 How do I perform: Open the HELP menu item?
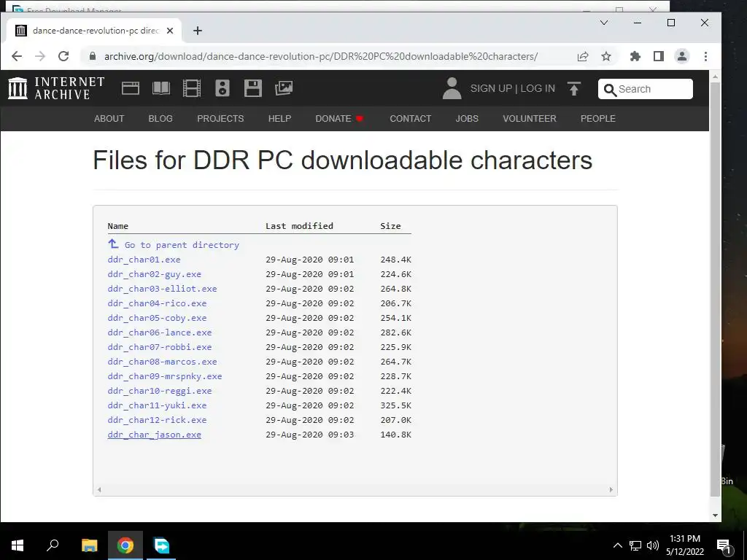[279, 119]
